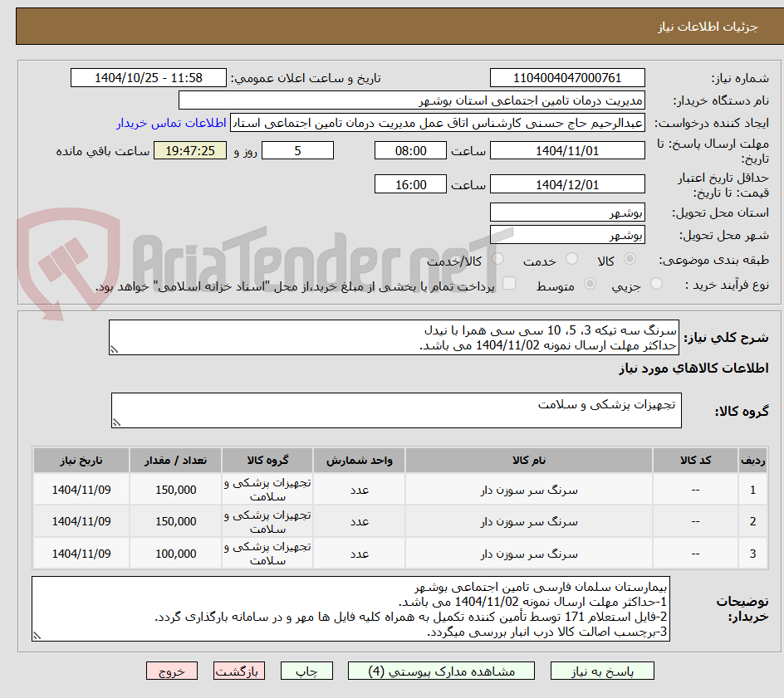Click the ردیف column header
784x698 pixels.
[x=752, y=460]
